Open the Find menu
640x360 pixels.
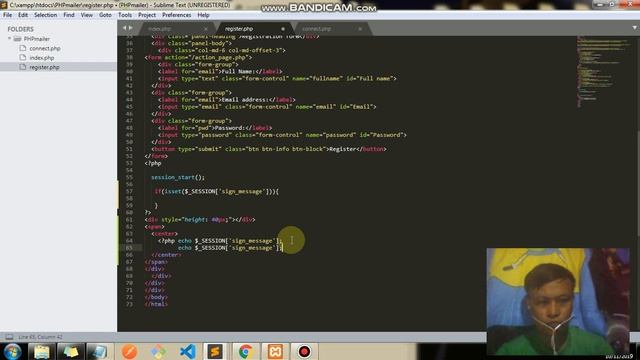click(x=69, y=15)
